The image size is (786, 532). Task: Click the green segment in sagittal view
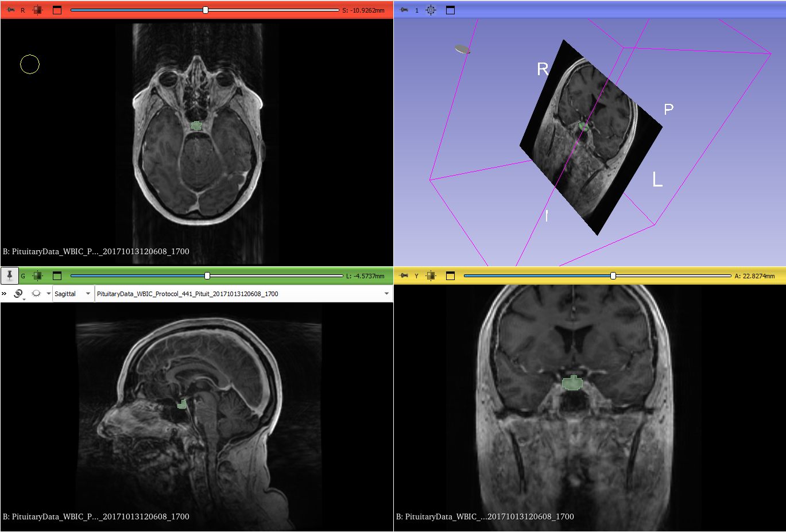(182, 404)
